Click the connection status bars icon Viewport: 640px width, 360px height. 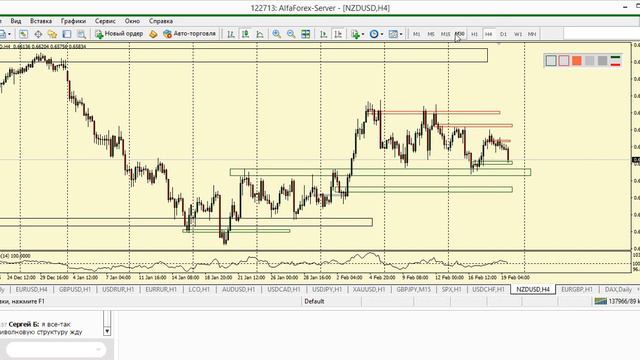600,301
